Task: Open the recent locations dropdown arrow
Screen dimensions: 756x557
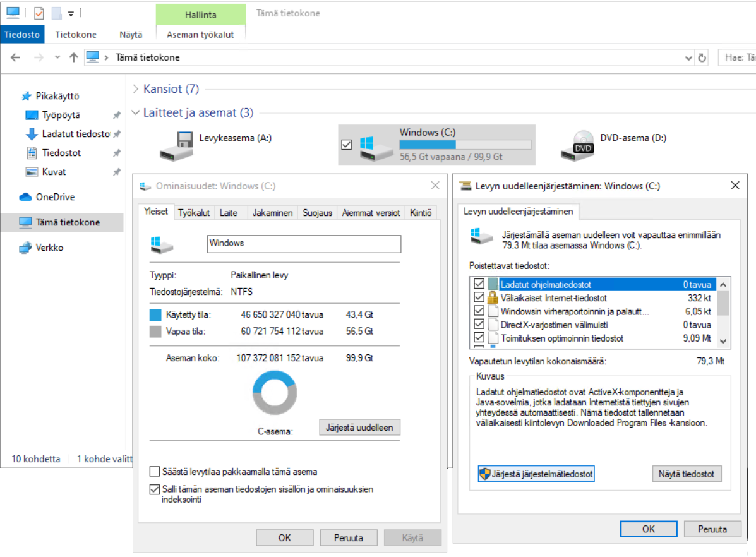Action: pos(57,57)
